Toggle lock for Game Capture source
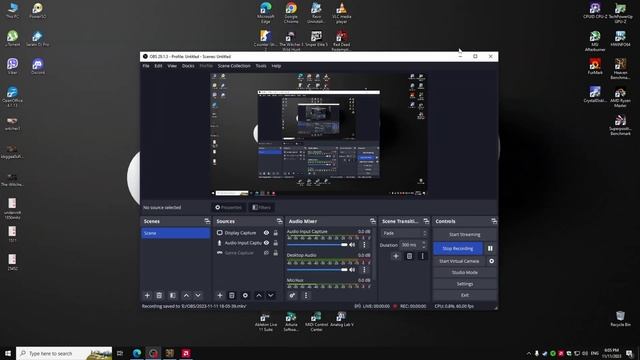 [276, 253]
